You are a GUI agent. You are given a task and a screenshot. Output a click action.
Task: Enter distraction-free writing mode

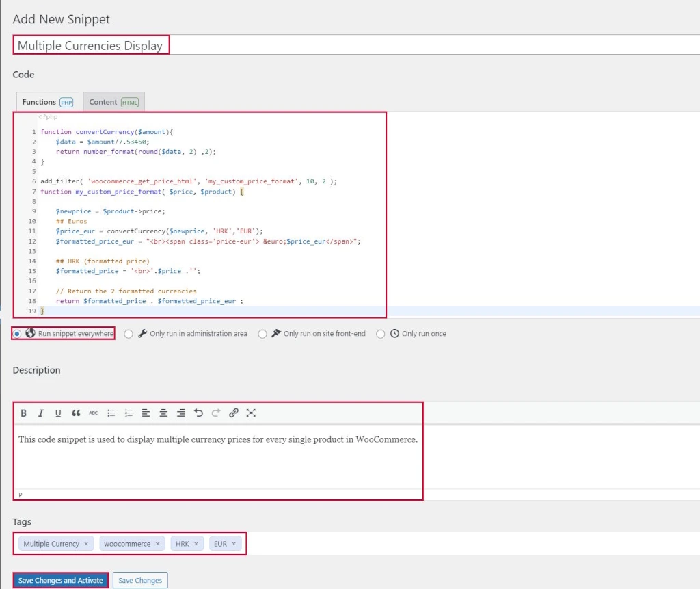point(251,413)
